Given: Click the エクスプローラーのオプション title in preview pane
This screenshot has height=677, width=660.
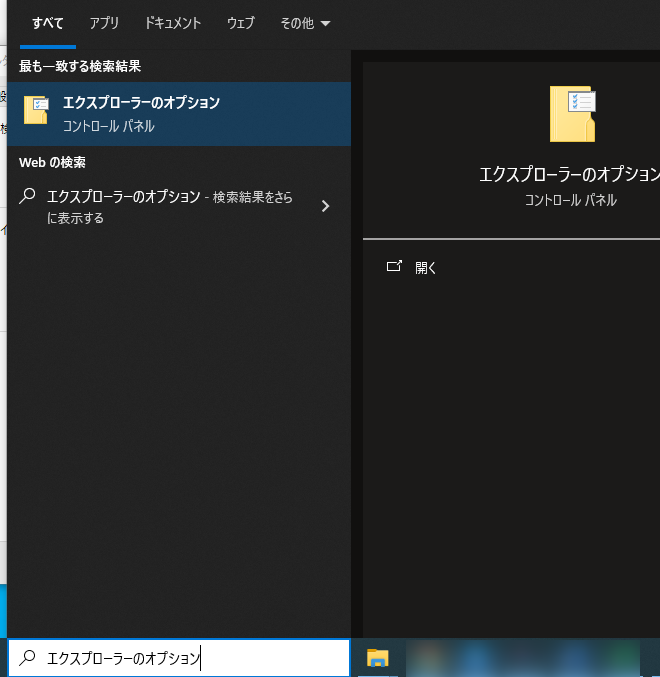Looking at the screenshot, I should [569, 174].
